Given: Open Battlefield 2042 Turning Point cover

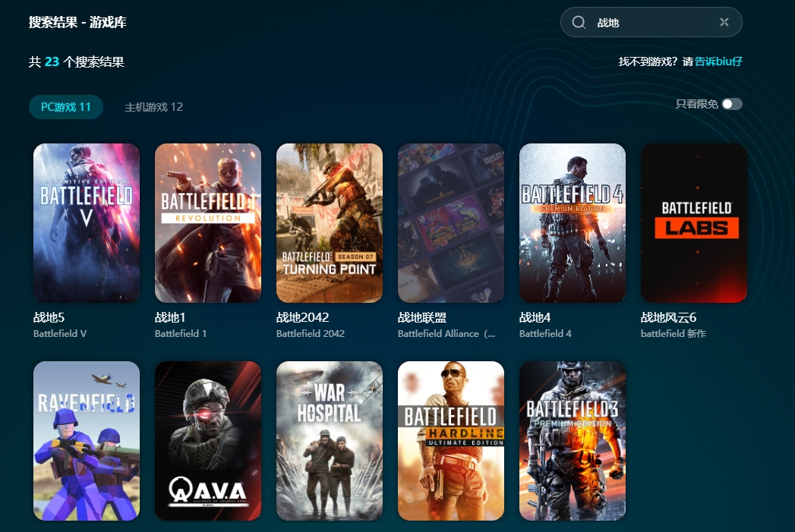Looking at the screenshot, I should click(330, 223).
